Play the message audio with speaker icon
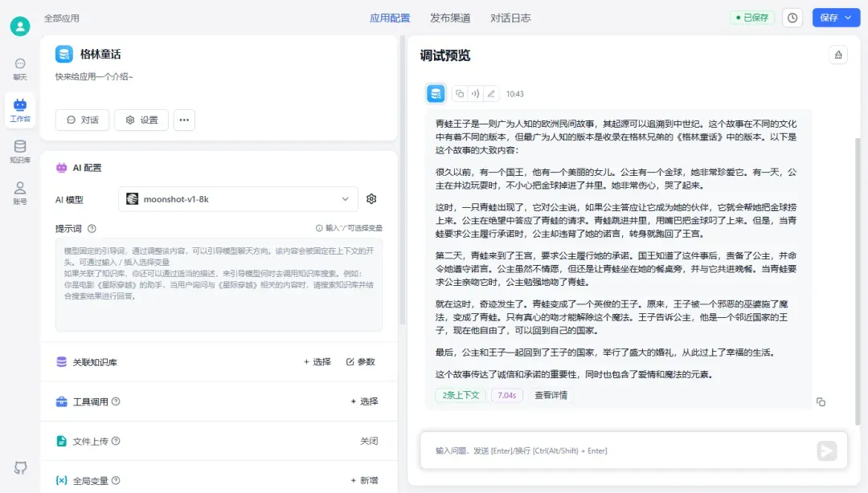Image resolution: width=868 pixels, height=493 pixels. click(x=475, y=93)
